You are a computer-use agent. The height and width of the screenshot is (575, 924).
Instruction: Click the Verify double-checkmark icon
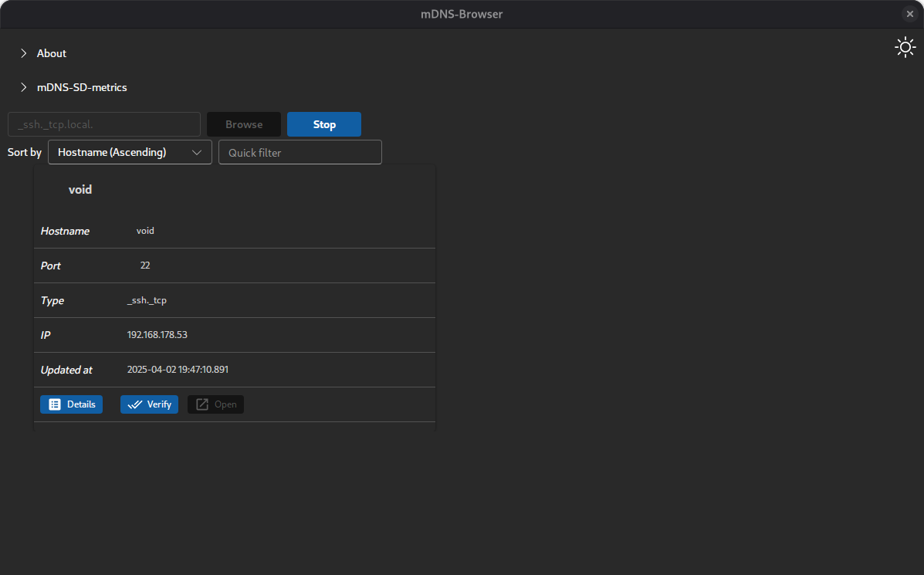point(135,404)
